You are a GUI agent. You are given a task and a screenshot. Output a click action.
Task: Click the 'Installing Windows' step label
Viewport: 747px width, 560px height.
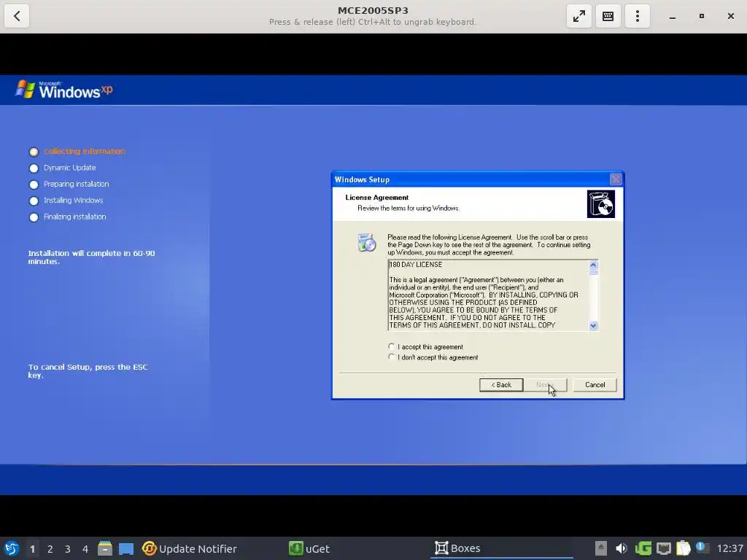click(74, 200)
